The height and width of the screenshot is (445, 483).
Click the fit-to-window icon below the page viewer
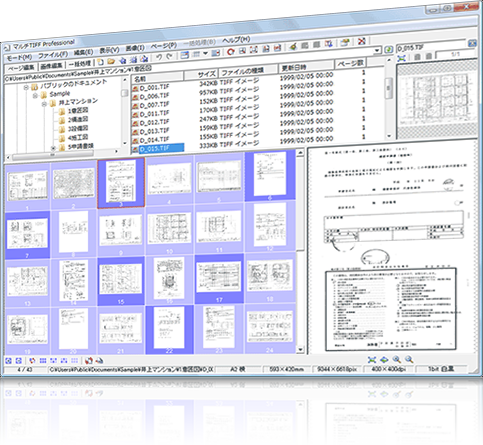tap(372, 360)
